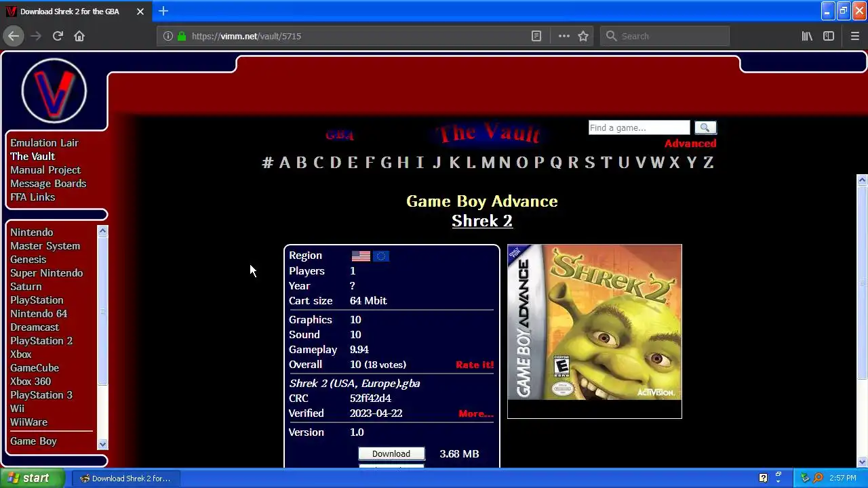Image resolution: width=868 pixels, height=488 pixels.
Task: Click systems list scroll down arrow
Action: [x=102, y=445]
